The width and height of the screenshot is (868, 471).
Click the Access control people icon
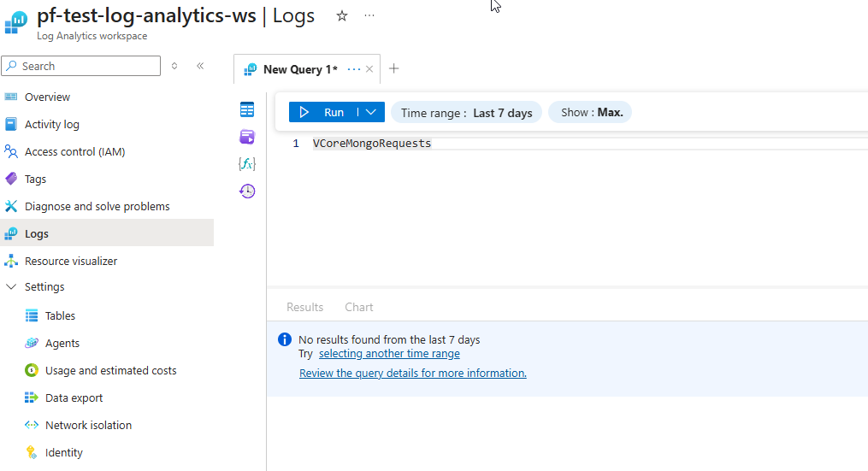[10, 151]
